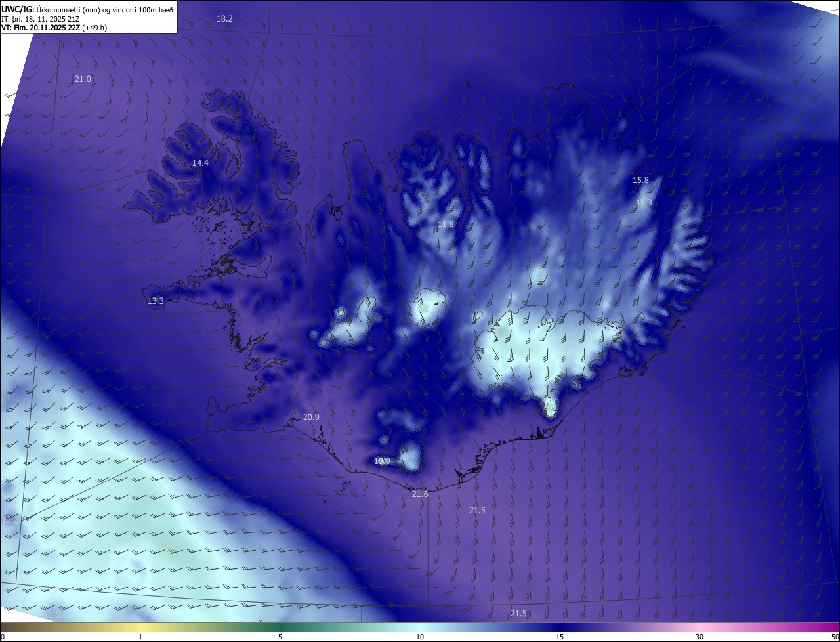Screen dimensions: 840x642
Task: Click the color scale tick label 50
Action: [x=835, y=637]
